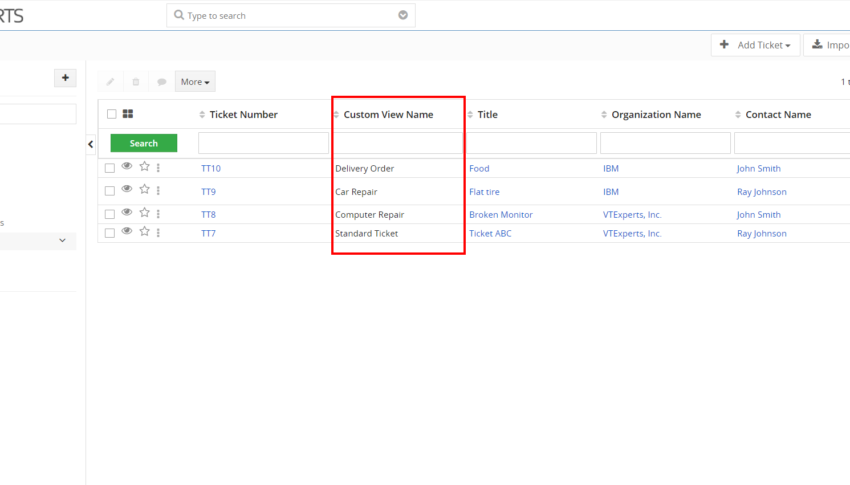The width and height of the screenshot is (850, 485).
Task: Click the green Search button
Action: point(144,143)
